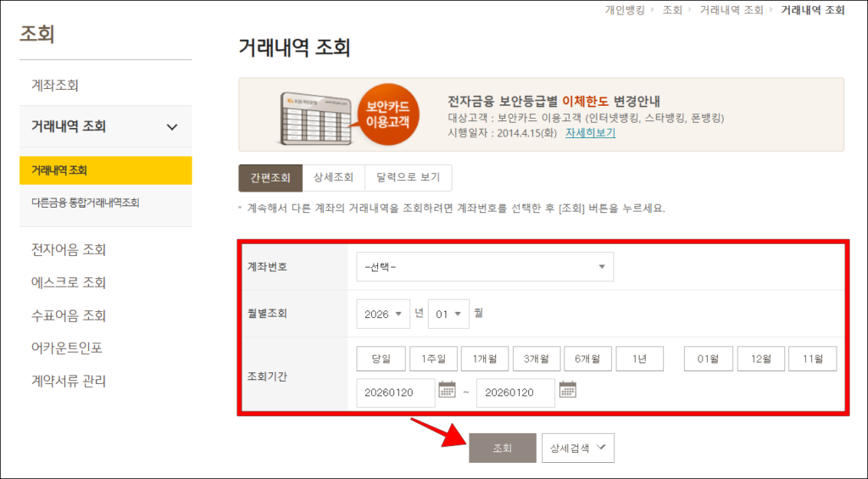Expand the 상세검색 dropdown button
Image resolution: width=868 pixels, height=479 pixels.
coord(578,448)
